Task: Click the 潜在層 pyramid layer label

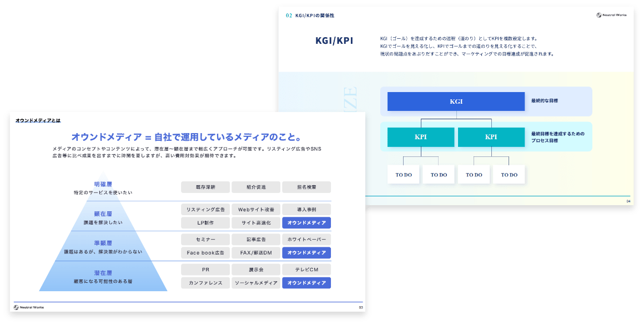Action: click(x=103, y=273)
